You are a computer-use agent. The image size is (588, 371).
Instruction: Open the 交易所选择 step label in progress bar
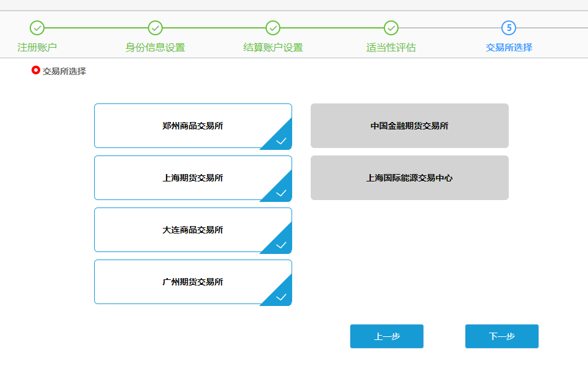(509, 48)
